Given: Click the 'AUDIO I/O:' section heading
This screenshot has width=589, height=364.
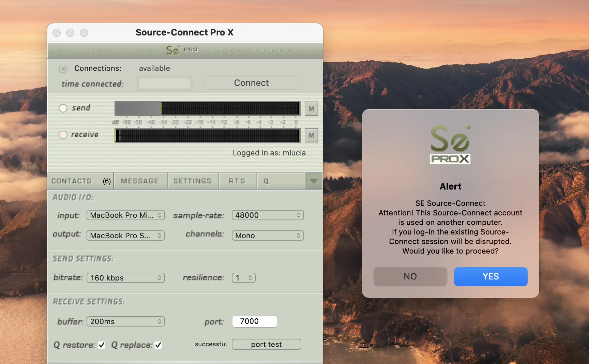Looking at the screenshot, I should tap(73, 197).
